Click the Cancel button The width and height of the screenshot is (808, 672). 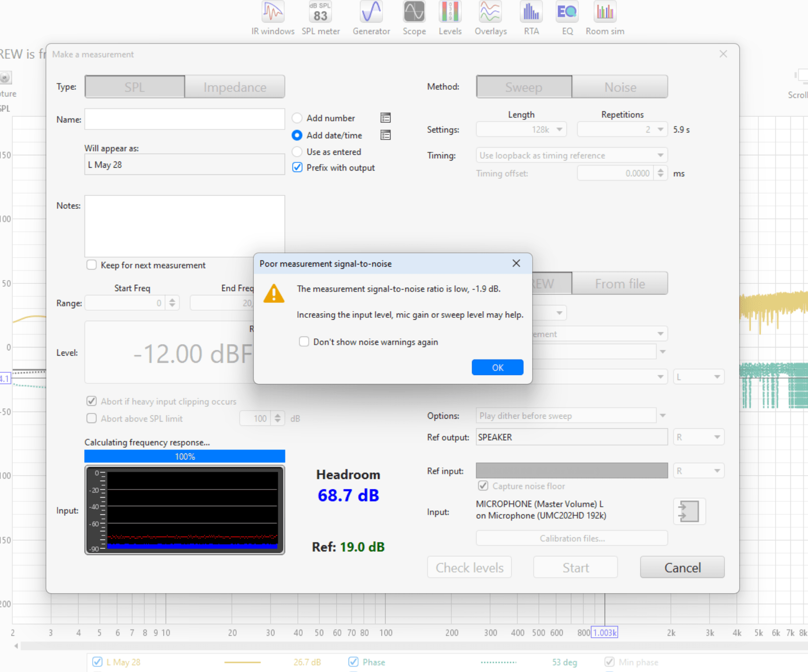click(682, 567)
